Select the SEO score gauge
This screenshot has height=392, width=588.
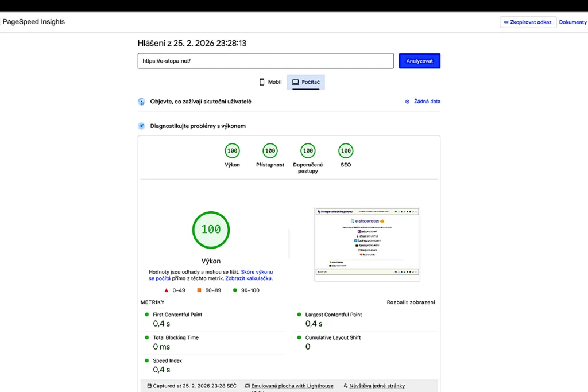pyautogui.click(x=345, y=150)
